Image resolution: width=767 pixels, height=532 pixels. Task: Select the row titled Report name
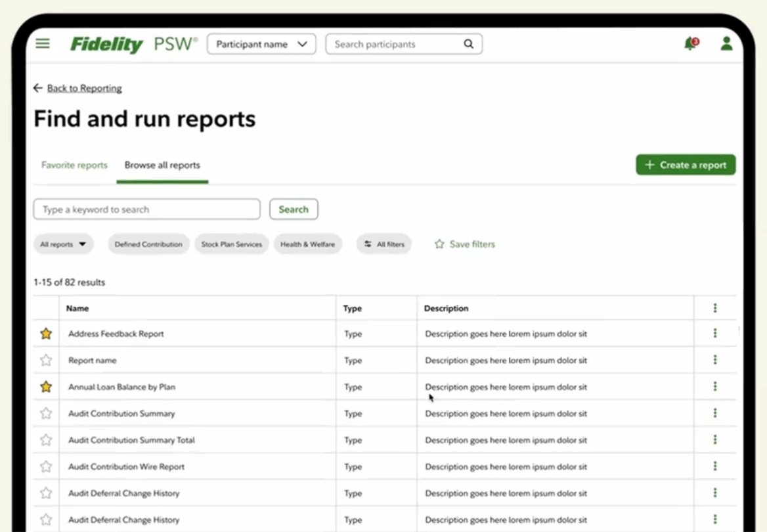[93, 360]
